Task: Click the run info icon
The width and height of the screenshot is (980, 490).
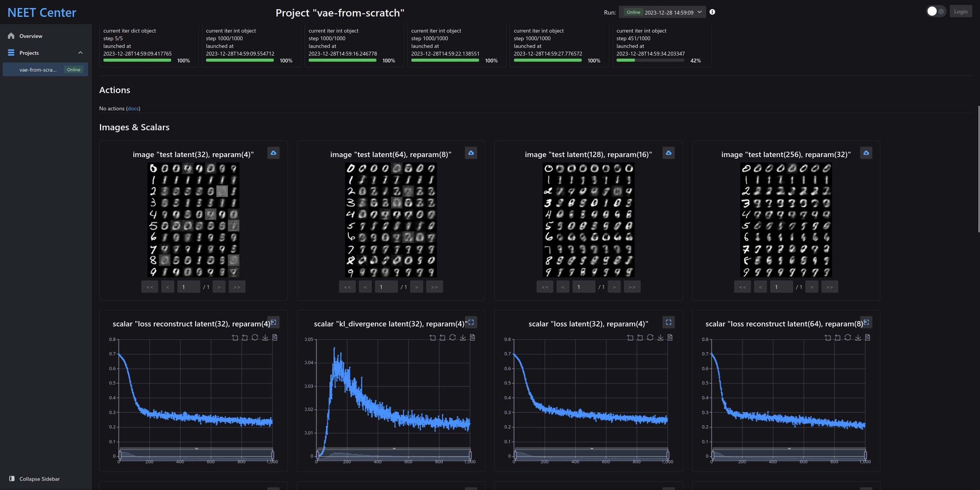Action: tap(712, 12)
